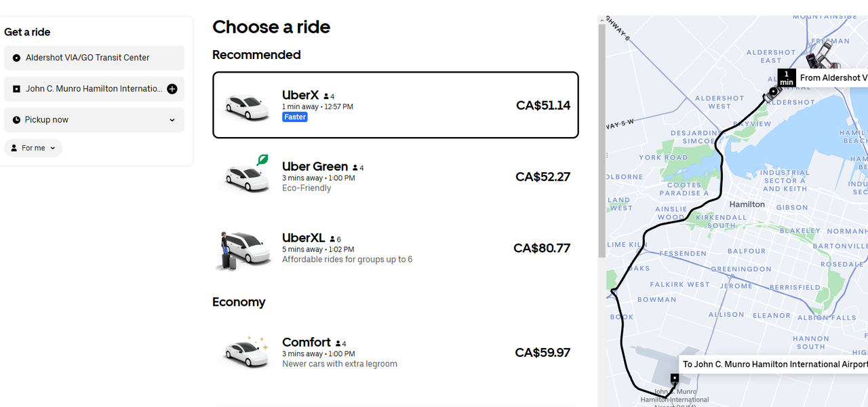868x407 pixels.
Task: Click the 1 min pickup ETA badge
Action: click(x=786, y=77)
